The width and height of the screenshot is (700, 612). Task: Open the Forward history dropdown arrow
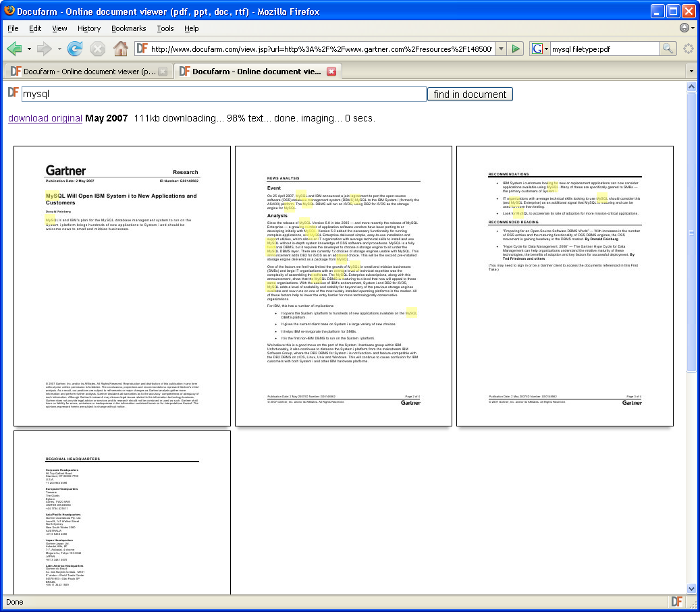[x=59, y=49]
